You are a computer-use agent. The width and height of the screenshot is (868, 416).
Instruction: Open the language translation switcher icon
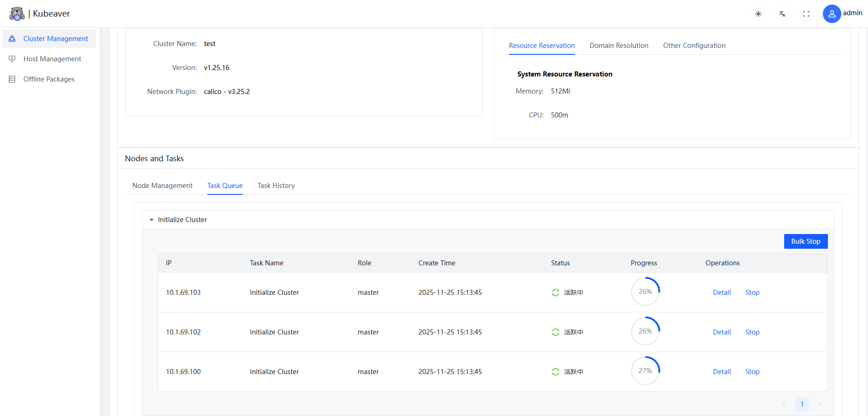782,14
